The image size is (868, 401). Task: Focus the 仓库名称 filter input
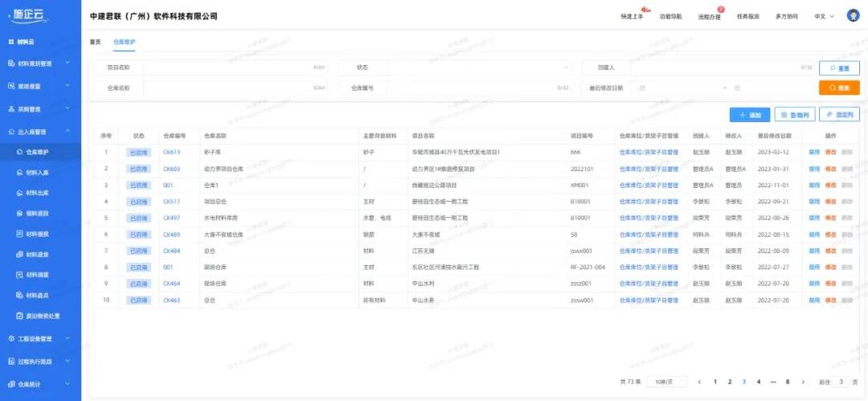(x=235, y=88)
